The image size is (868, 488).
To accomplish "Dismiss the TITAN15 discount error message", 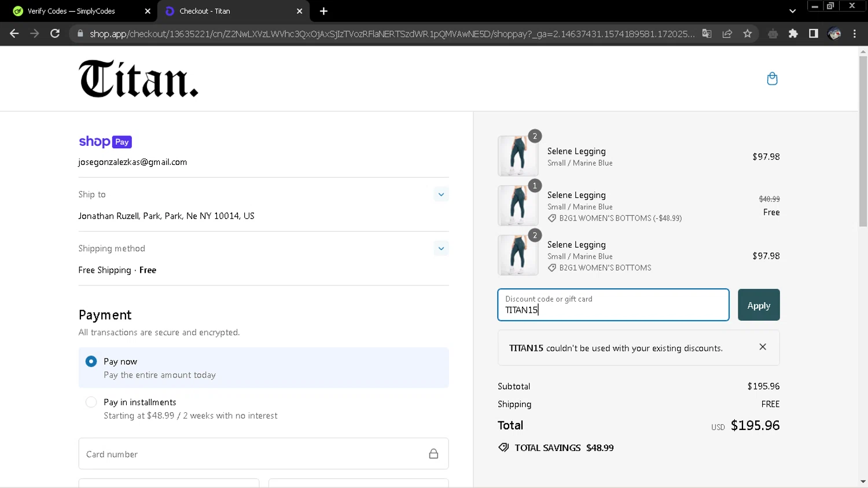I will click(x=763, y=347).
